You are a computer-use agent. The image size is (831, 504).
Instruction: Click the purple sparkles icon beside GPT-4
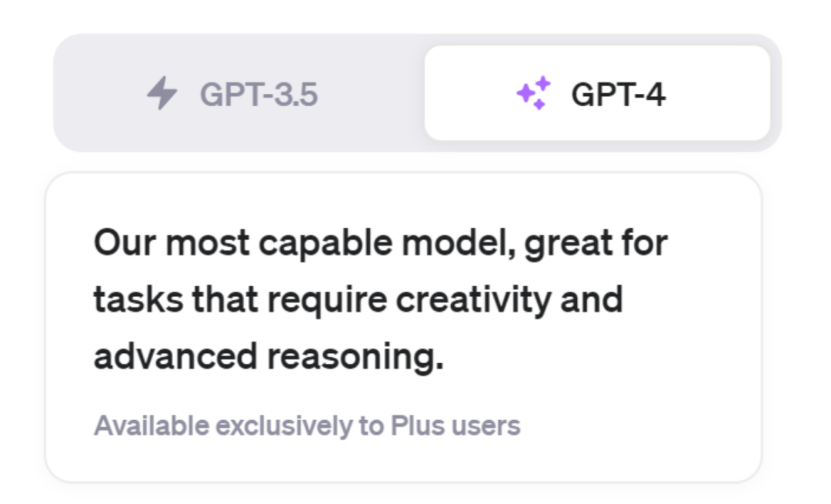coord(534,93)
